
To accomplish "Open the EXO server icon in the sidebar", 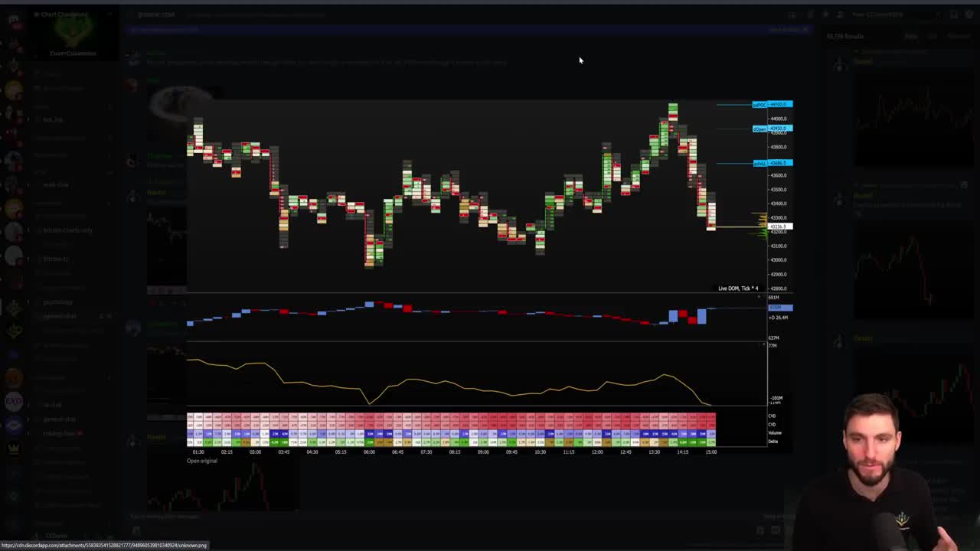I will [13, 401].
